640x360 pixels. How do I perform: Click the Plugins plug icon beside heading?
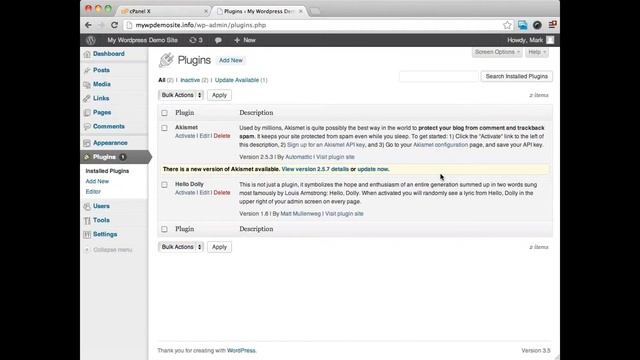(x=166, y=60)
